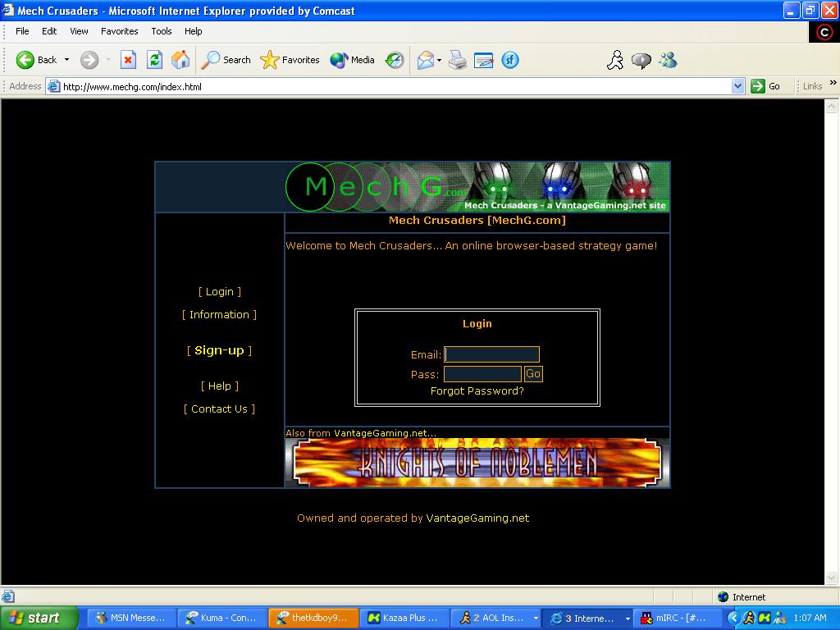Open the Messenger people toolbar icon
This screenshot has width=840, height=630.
668,60
